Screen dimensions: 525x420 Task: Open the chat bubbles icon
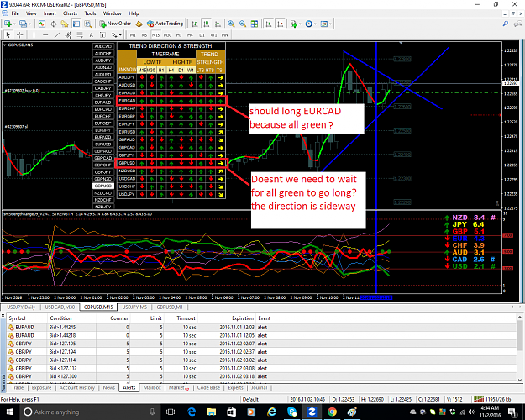point(518,24)
